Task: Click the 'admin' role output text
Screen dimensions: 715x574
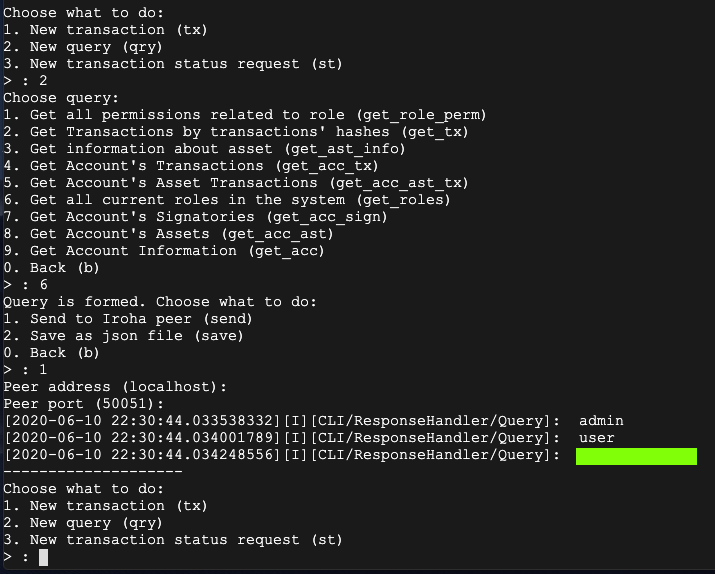Action: point(600,421)
